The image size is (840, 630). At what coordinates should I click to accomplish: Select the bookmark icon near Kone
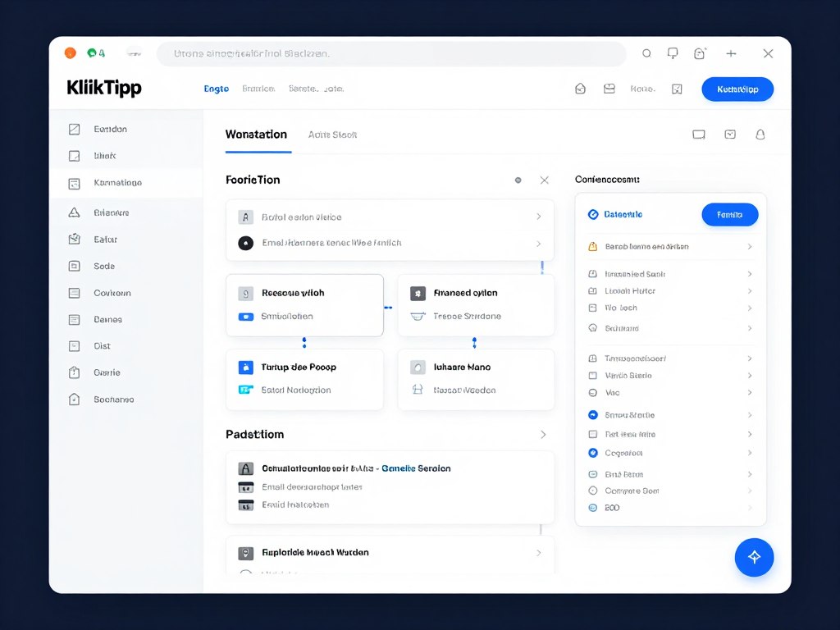(677, 89)
